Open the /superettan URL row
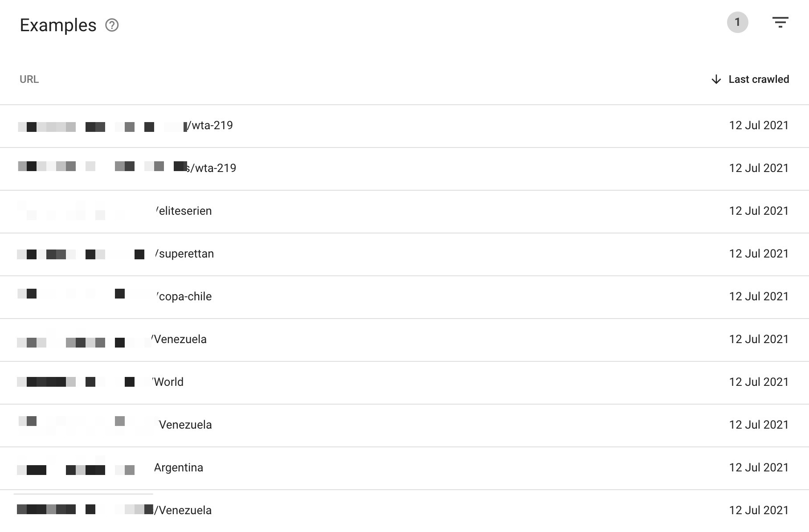The image size is (809, 532). [185, 254]
